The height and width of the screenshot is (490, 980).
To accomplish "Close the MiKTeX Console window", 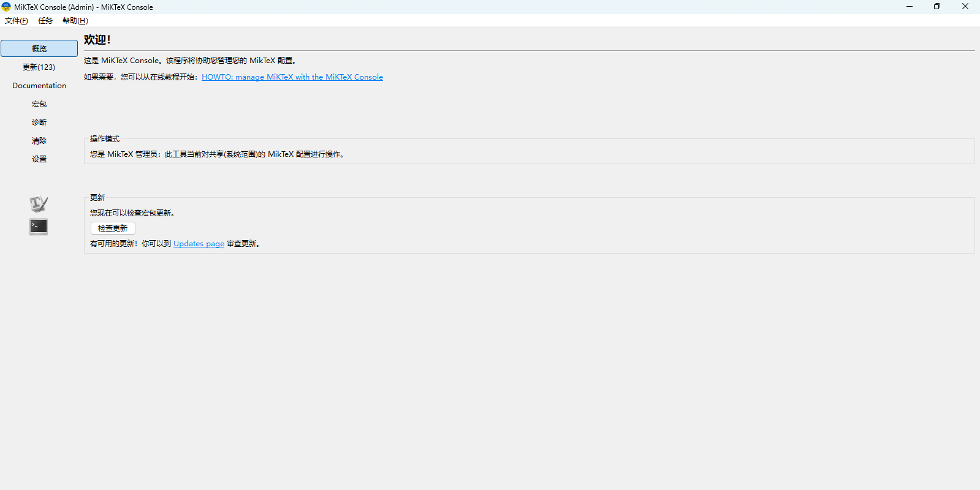I will click(965, 7).
